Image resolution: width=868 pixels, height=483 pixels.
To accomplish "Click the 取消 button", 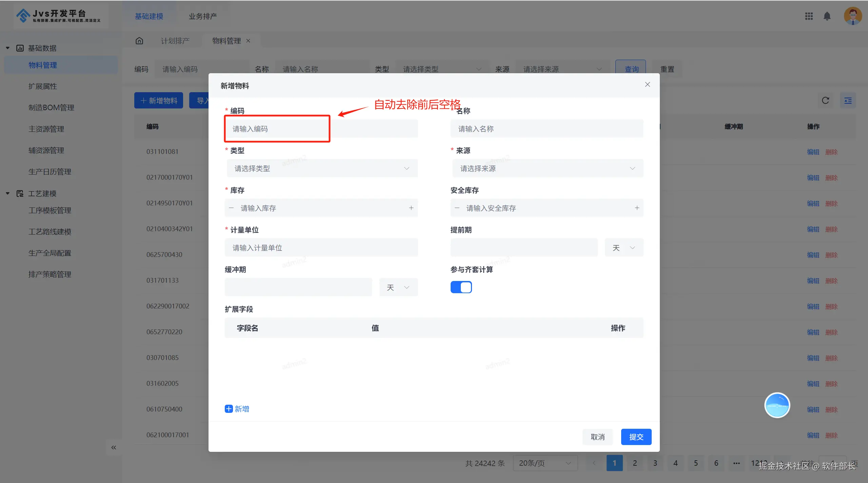I will tap(597, 437).
